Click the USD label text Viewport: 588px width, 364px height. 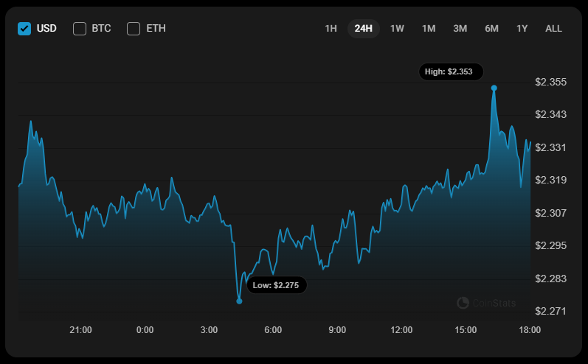46,29
